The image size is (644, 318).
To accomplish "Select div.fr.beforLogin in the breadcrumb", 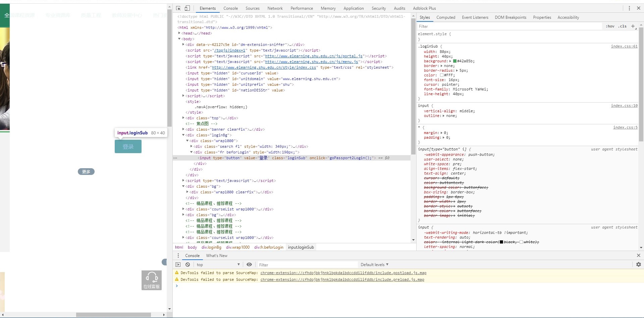I will point(269,247).
